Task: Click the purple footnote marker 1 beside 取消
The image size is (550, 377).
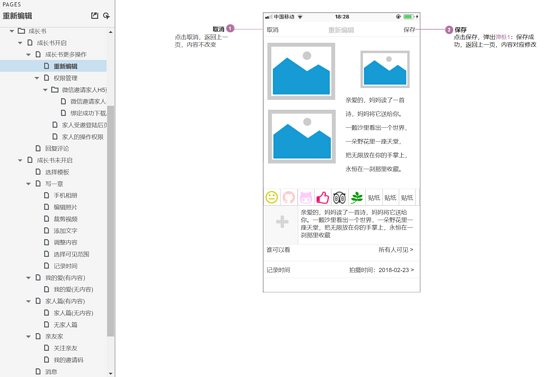Action: coord(230,28)
